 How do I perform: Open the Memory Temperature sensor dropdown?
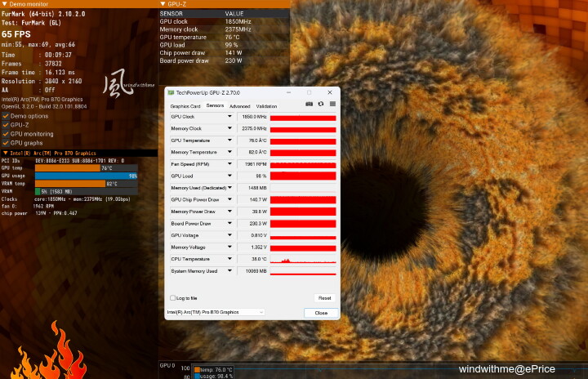click(x=229, y=152)
